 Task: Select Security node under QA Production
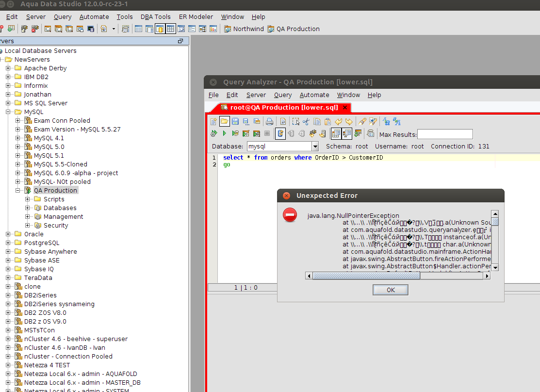tap(56, 226)
